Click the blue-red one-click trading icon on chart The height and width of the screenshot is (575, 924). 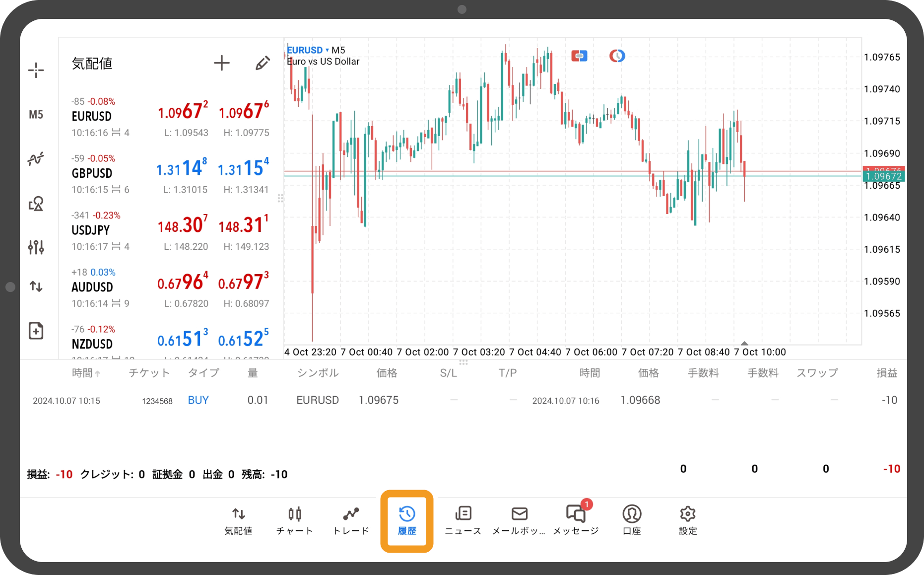pos(579,56)
